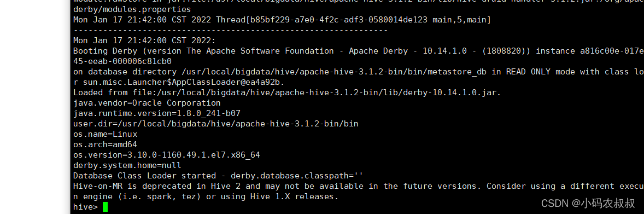Click 'derby/modules.properties' line

click(132, 9)
